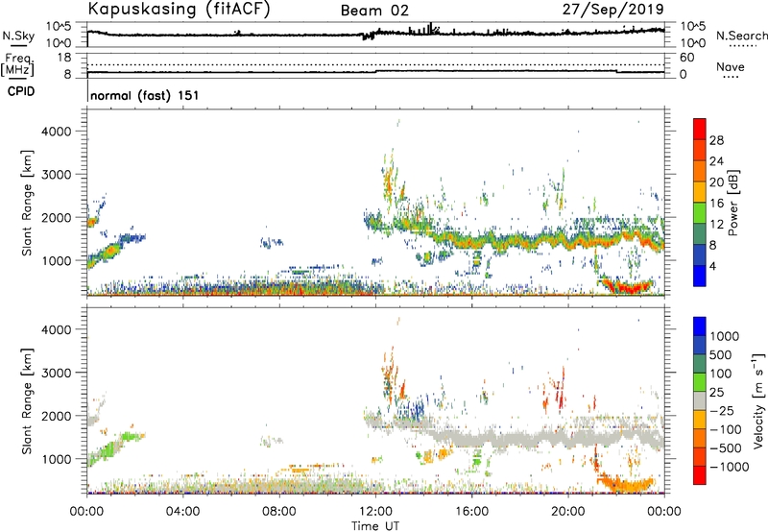Click the red low-range echo near 22:00 in Power panel
This screenshot has width=768, height=532.
tap(627, 286)
